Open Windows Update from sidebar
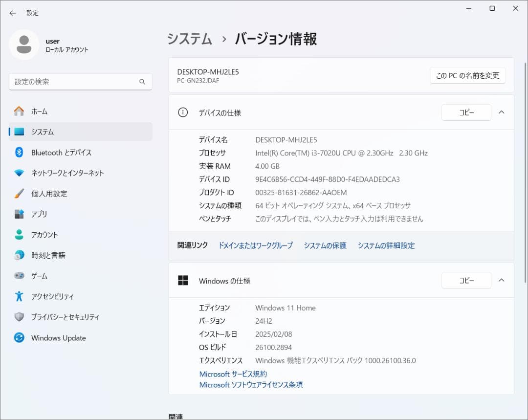528x420 pixels. point(58,338)
